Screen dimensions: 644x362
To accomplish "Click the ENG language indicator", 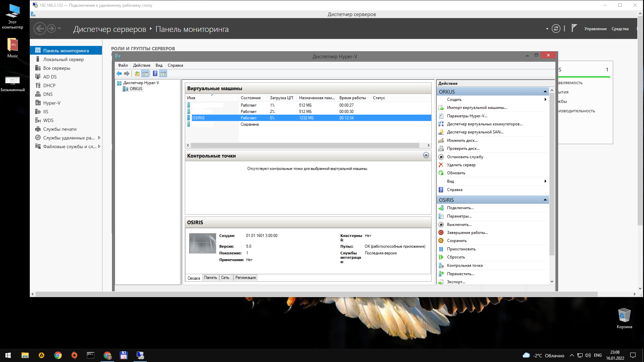I will pos(598,355).
